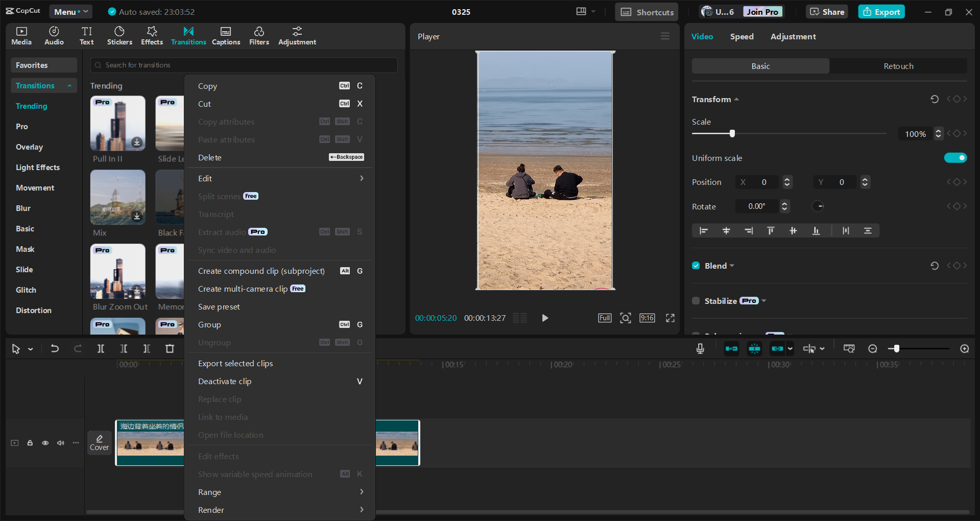The height and width of the screenshot is (521, 980).
Task: Enable the Stabilize checkbox
Action: [696, 301]
